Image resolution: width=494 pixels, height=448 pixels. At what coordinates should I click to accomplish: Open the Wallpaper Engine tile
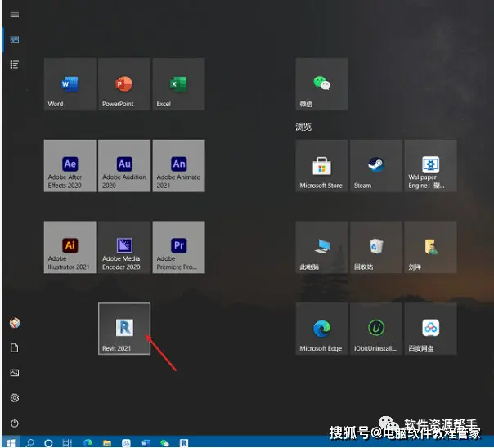pyautogui.click(x=431, y=166)
